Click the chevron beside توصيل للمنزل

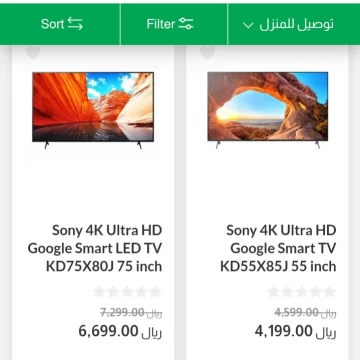click(x=248, y=25)
